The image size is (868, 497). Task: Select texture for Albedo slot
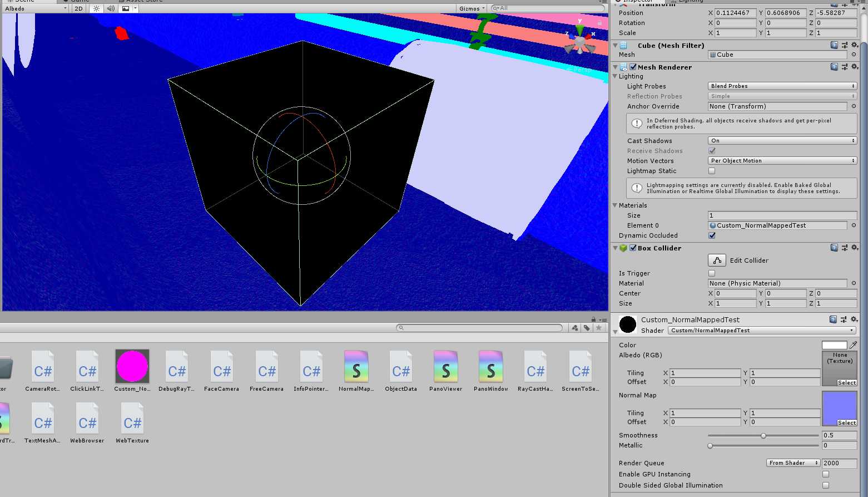click(x=846, y=382)
